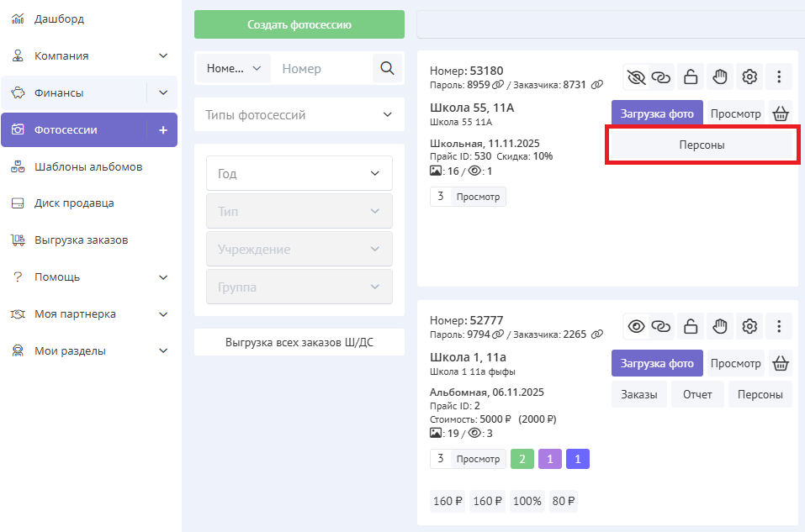Copy link icon for session 52777
Screen dimensions: 805x532
click(662, 326)
